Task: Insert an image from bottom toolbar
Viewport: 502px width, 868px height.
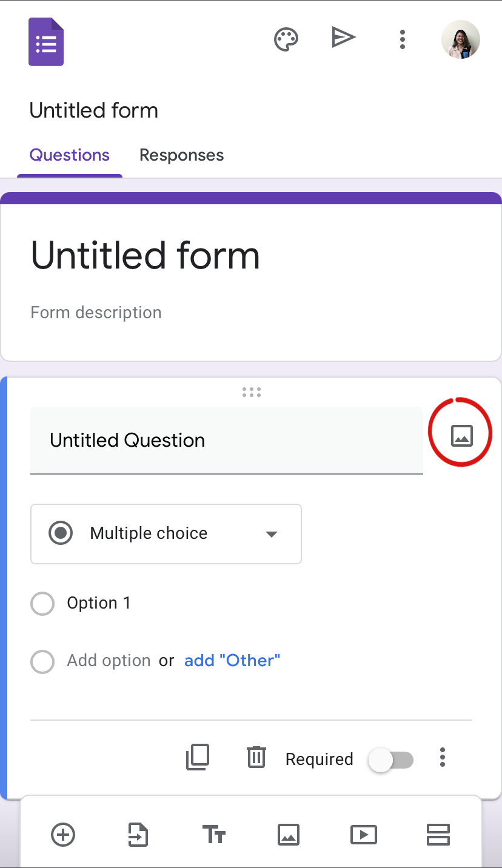Action: tap(289, 835)
